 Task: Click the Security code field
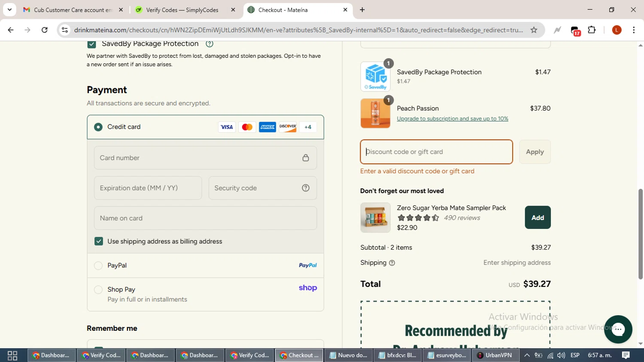click(x=263, y=188)
